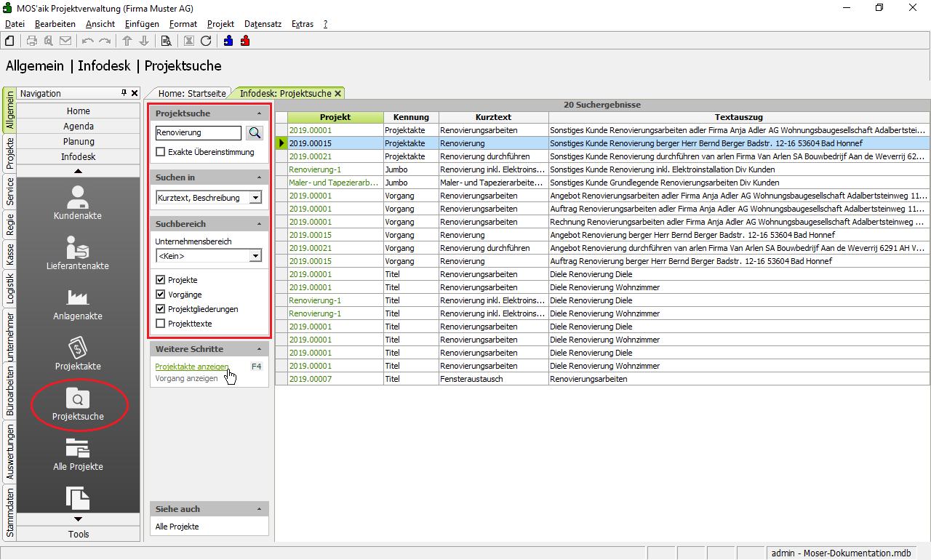Open the Datensatz menu
Screen dimensions: 931x560
coord(263,24)
